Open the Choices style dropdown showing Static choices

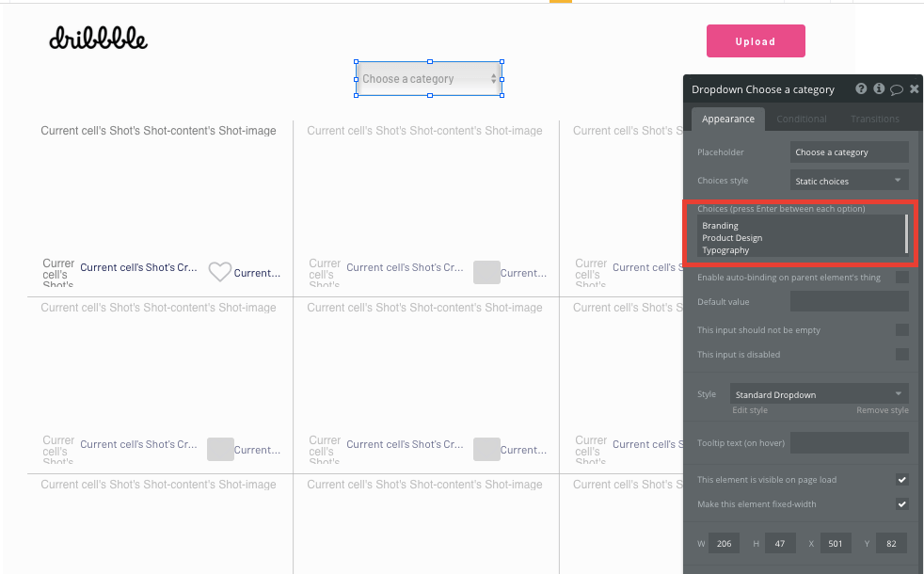click(x=848, y=180)
